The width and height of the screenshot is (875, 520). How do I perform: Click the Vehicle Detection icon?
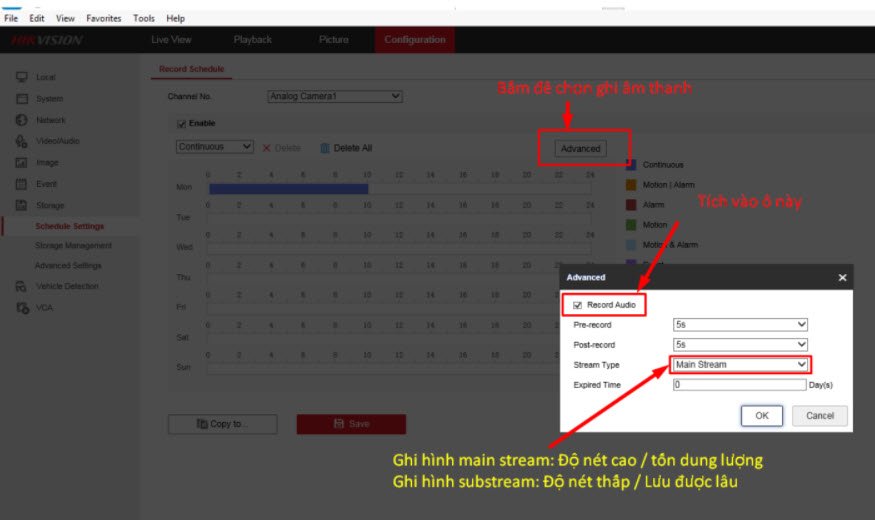point(20,286)
